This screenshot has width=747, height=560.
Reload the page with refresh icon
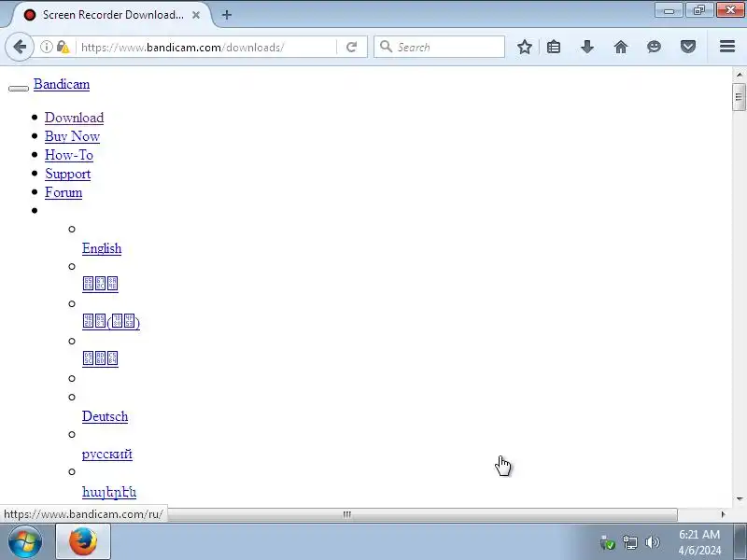(x=352, y=47)
